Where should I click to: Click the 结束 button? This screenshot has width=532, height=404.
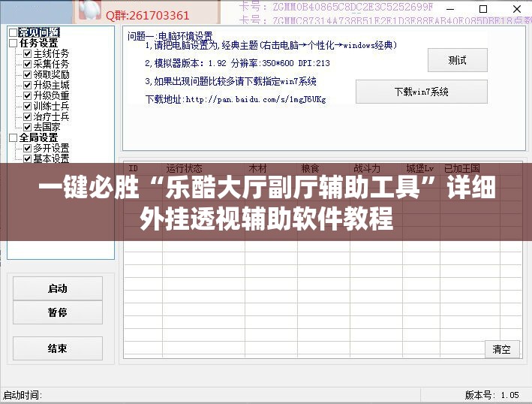[x=58, y=348]
